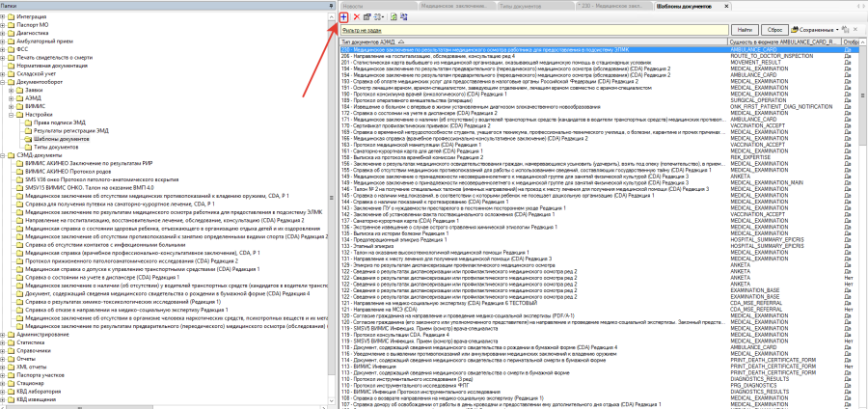The width and height of the screenshot is (868, 409).
Task: Expand the Заявки subfolder
Action: [x=13, y=91]
